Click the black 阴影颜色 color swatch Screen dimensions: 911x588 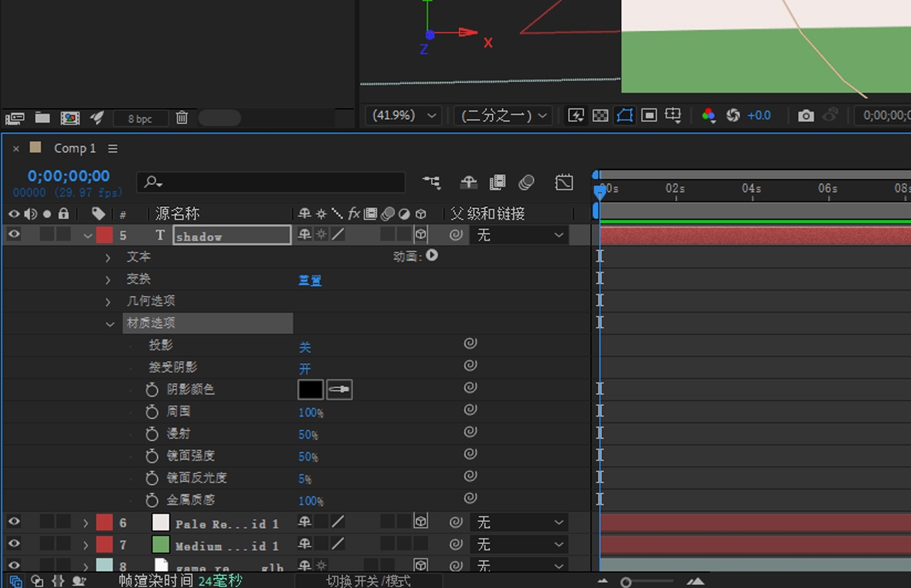tap(310, 389)
